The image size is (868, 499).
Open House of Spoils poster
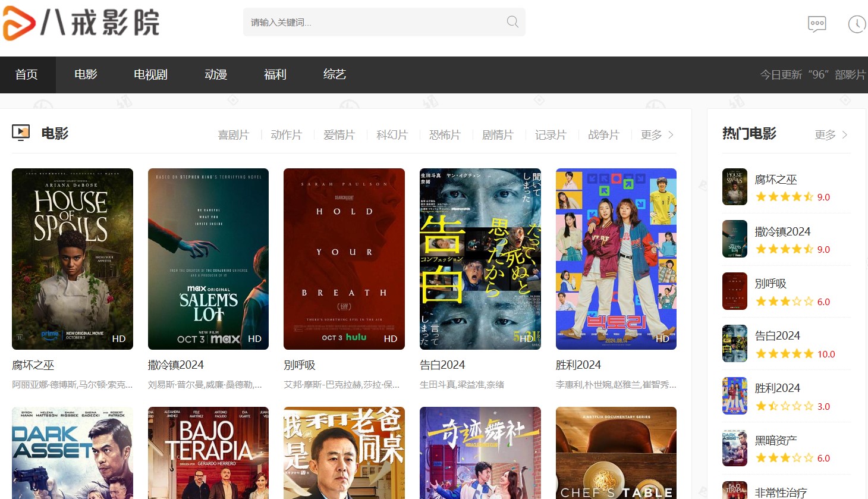click(x=73, y=259)
